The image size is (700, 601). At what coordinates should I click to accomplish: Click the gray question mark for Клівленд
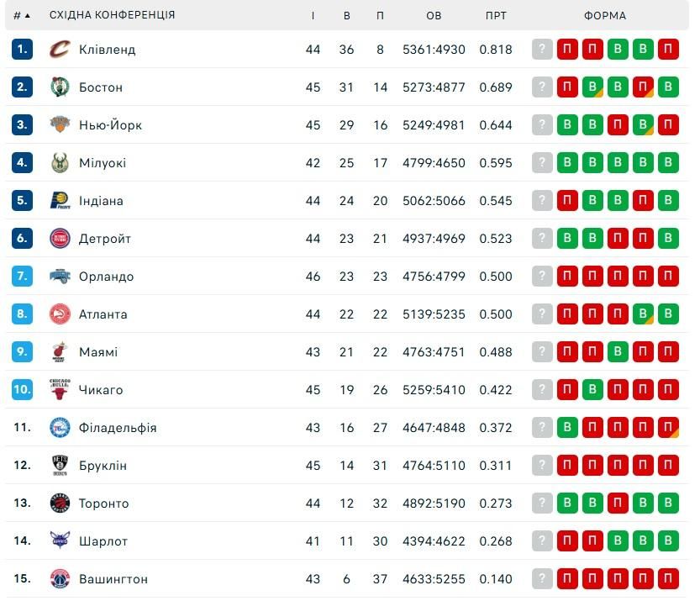point(542,50)
